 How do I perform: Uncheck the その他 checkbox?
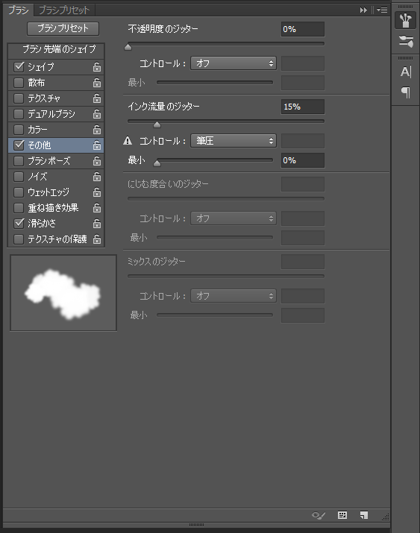(x=18, y=145)
